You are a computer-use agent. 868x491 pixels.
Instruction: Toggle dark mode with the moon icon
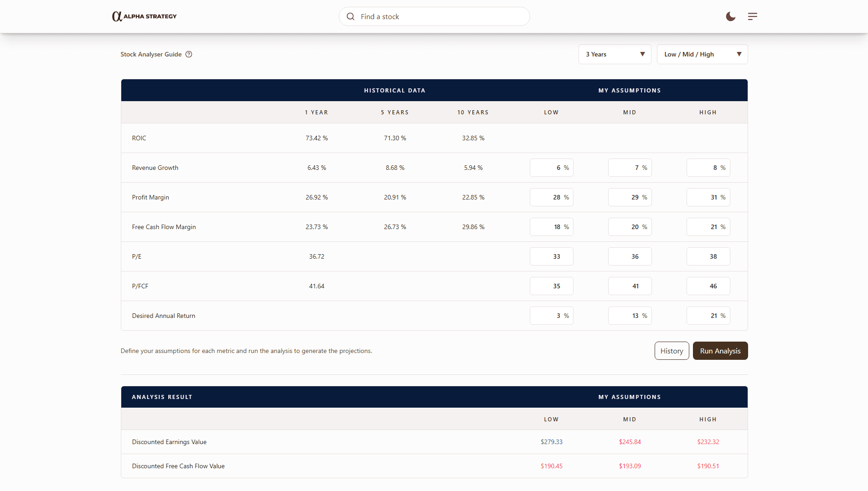click(730, 16)
